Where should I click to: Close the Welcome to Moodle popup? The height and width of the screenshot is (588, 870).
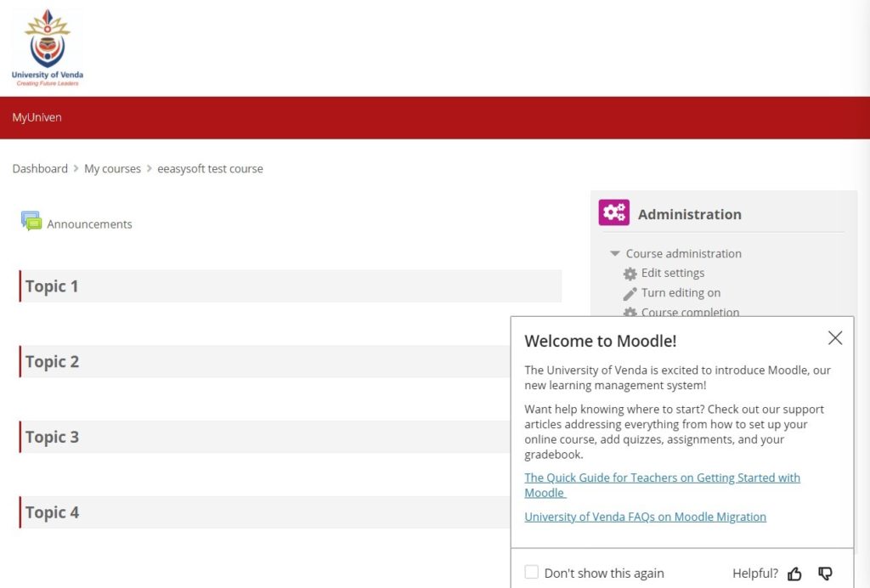[834, 338]
